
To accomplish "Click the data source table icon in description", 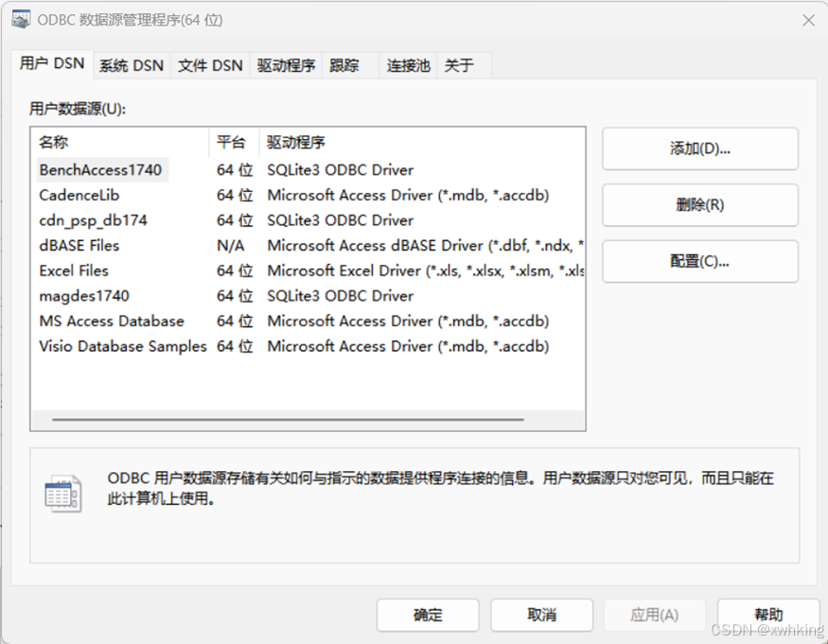I will 62,494.
